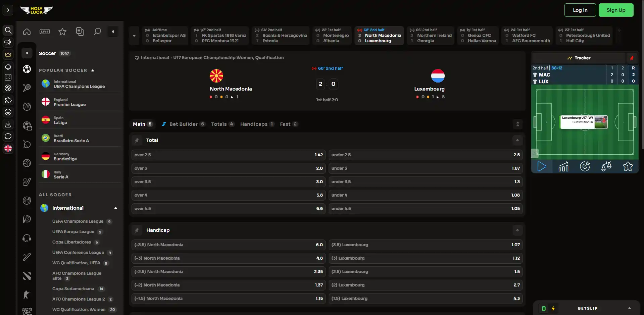The width and height of the screenshot is (644, 315).
Task: Click the Holy Luck logo
Action: tap(37, 10)
